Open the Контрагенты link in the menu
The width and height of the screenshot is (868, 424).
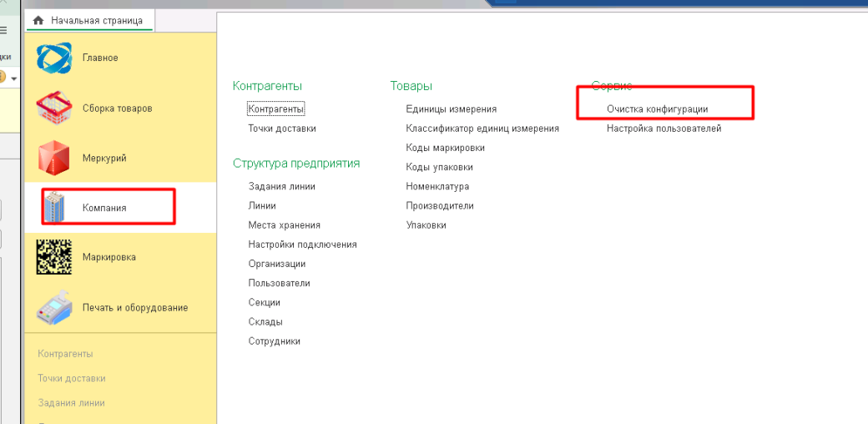coord(276,109)
